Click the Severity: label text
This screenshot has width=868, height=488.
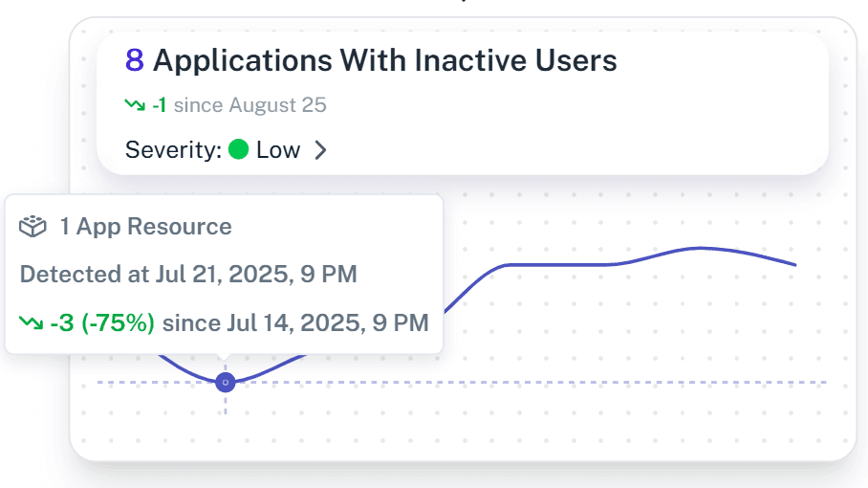(x=173, y=150)
